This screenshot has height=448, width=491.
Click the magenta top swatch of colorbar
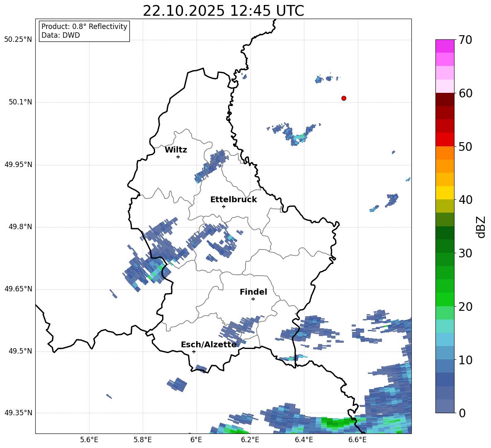tap(445, 46)
